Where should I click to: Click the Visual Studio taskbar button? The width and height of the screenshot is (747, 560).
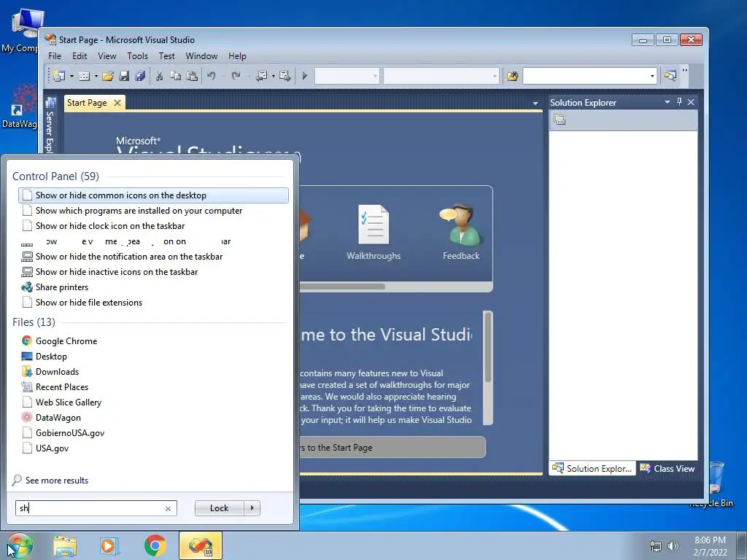(x=201, y=545)
